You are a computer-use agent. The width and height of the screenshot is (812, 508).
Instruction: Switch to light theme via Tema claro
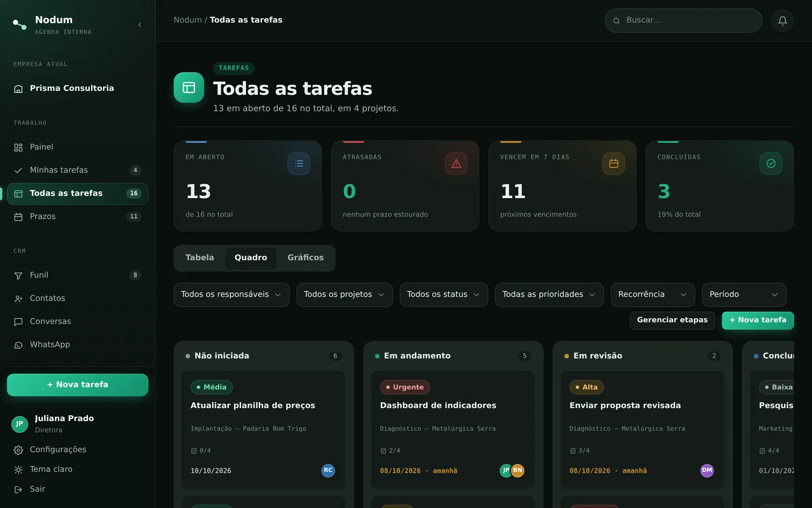78,469
